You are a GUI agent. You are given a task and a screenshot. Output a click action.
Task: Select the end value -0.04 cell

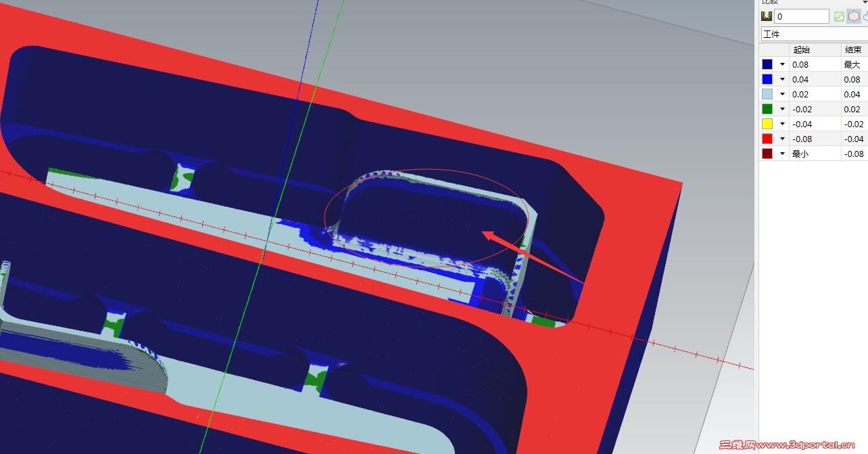point(854,139)
